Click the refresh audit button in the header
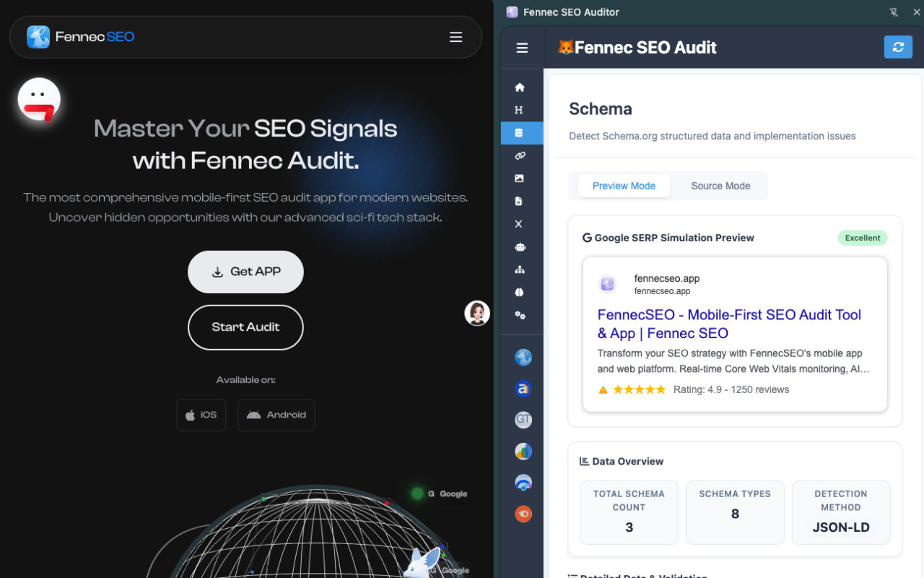This screenshot has height=578, width=924. coord(898,47)
